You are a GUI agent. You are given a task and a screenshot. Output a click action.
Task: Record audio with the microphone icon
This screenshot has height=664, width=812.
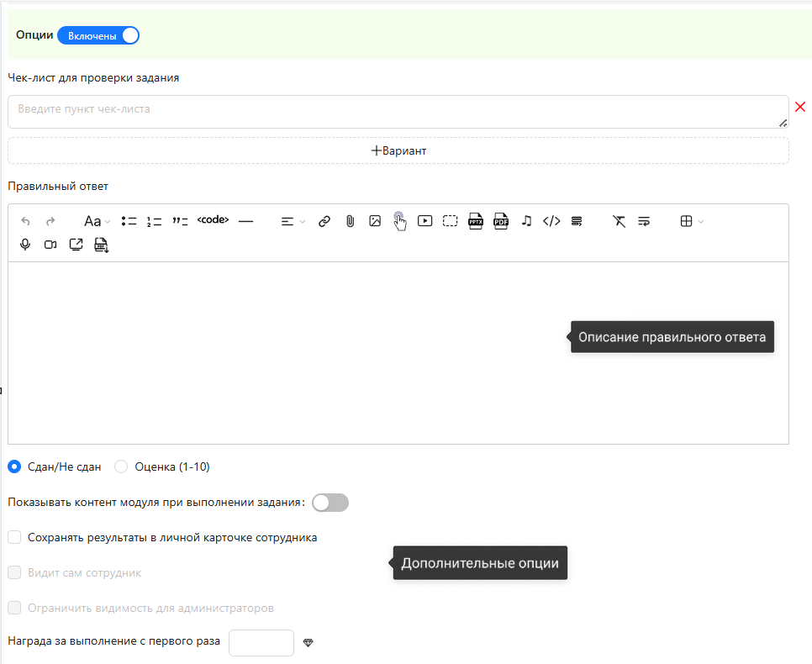coord(26,245)
